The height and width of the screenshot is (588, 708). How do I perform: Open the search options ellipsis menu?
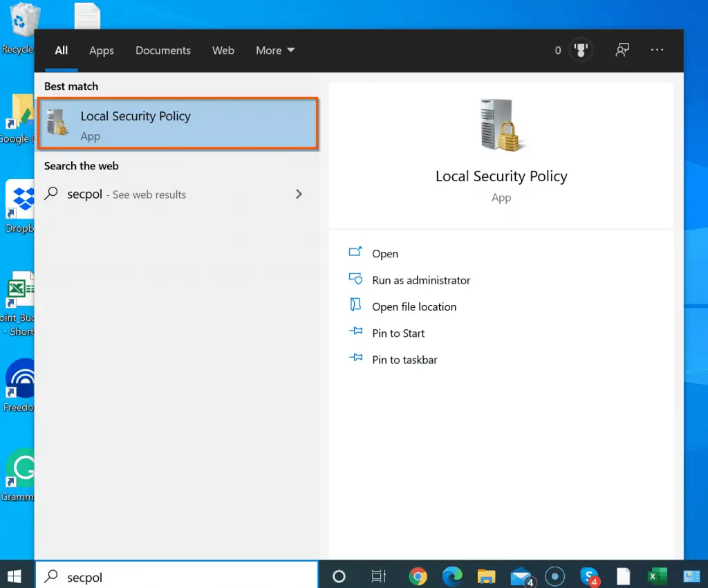pos(657,50)
